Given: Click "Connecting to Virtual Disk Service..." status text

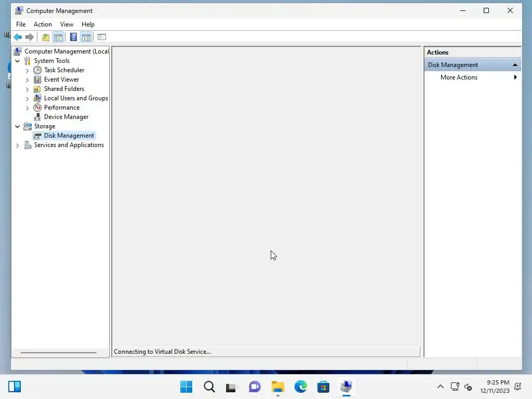Looking at the screenshot, I should 162,352.
